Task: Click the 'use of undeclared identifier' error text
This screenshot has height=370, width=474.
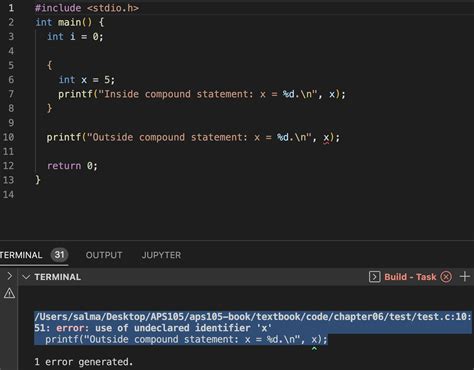Action: 184,328
